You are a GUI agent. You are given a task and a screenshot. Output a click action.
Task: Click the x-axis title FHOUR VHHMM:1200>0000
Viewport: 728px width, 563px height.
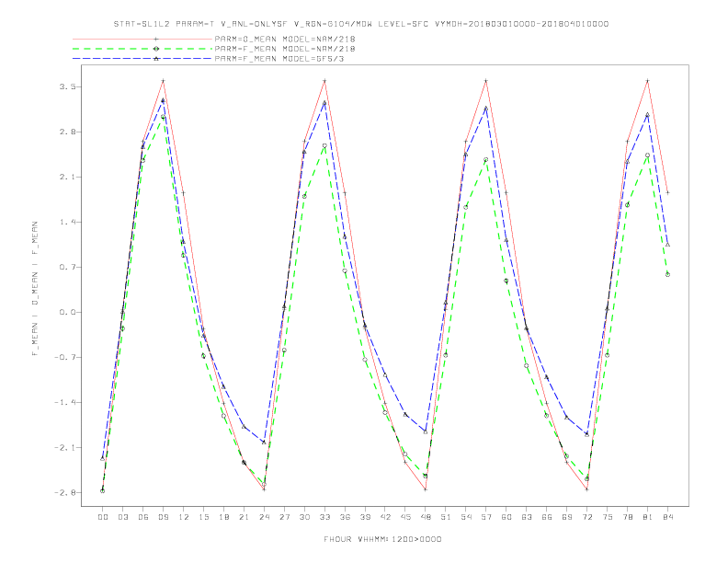382,539
